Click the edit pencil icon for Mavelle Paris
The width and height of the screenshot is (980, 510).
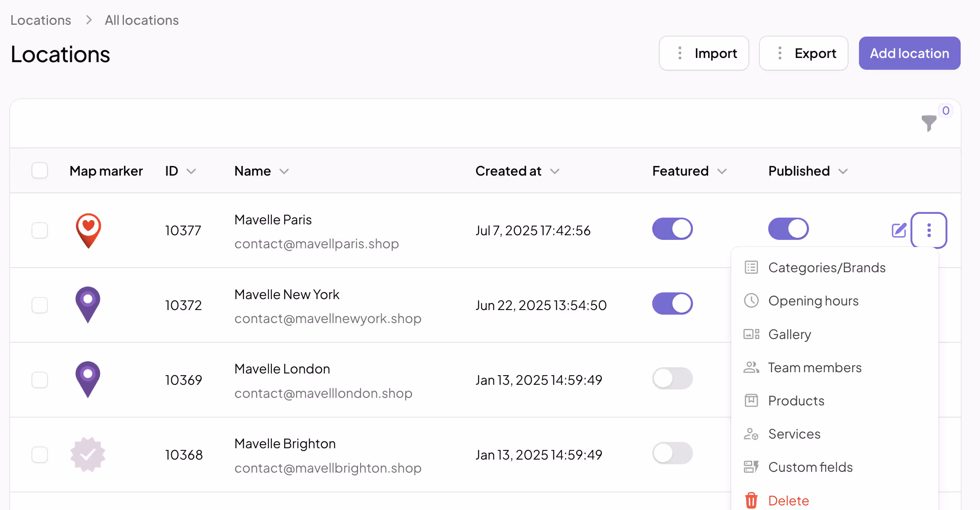coord(899,230)
